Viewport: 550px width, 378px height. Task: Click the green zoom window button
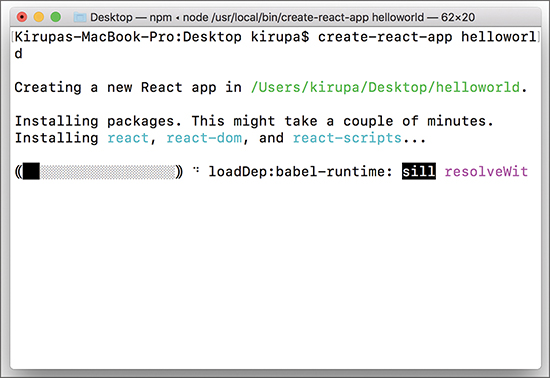tap(55, 17)
